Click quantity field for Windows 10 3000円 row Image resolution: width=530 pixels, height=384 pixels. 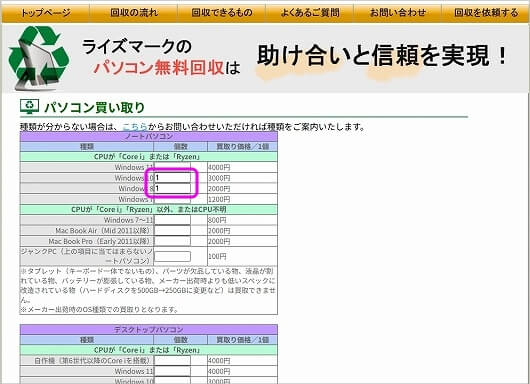172,178
